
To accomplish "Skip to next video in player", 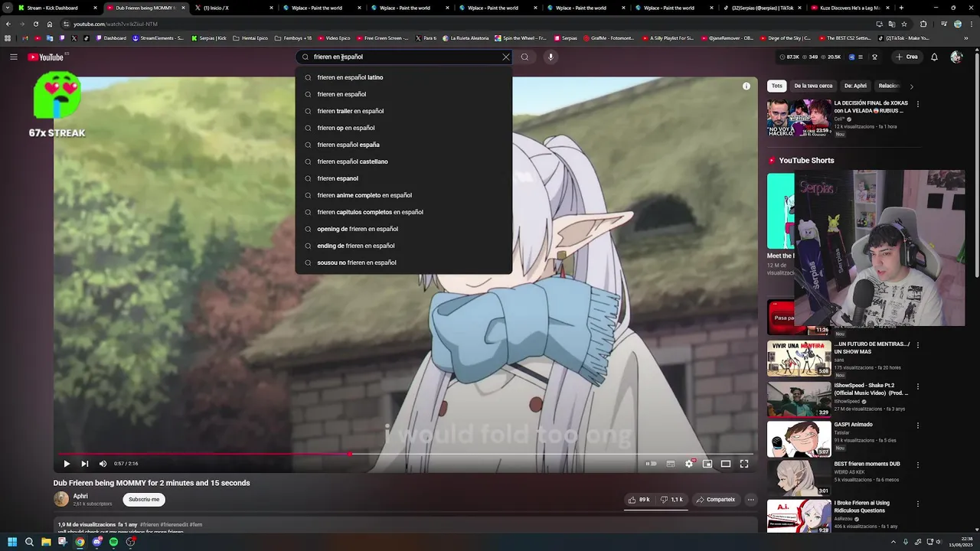I will [x=85, y=464].
